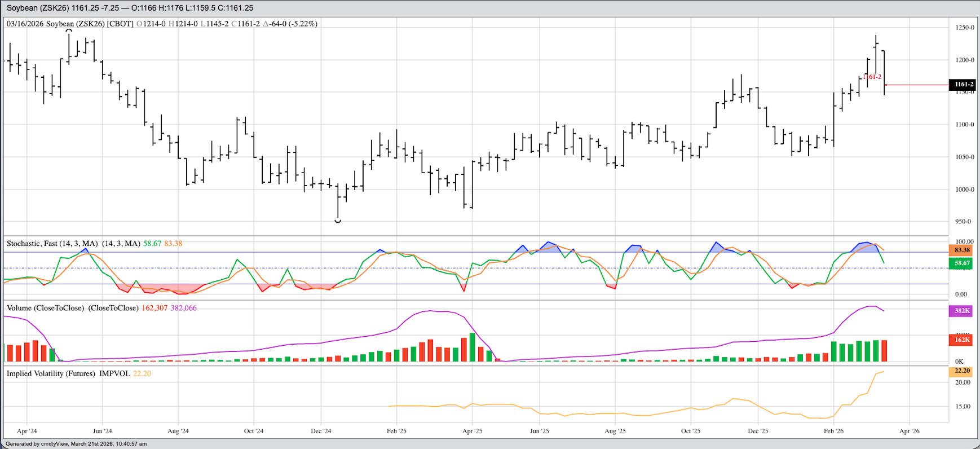Click the purple 382K volume tag
Viewport: 980px width, 449px height.
(961, 311)
